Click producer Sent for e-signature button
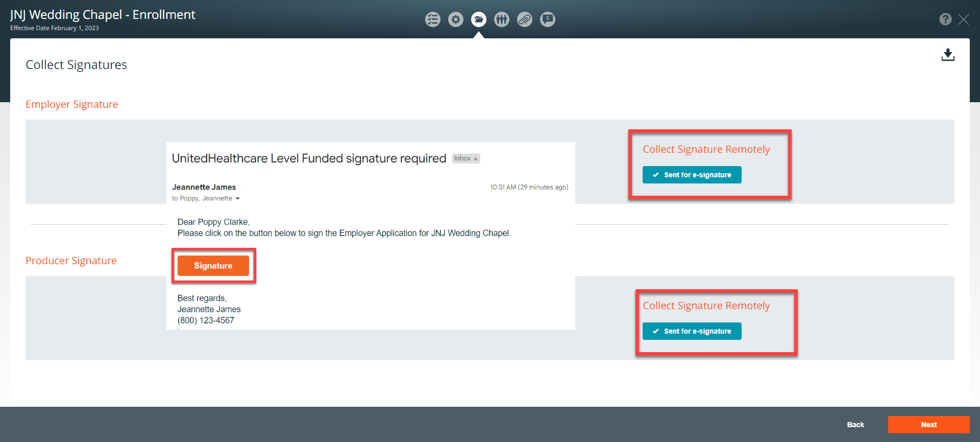Viewport: 980px width, 442px height. [x=692, y=331]
